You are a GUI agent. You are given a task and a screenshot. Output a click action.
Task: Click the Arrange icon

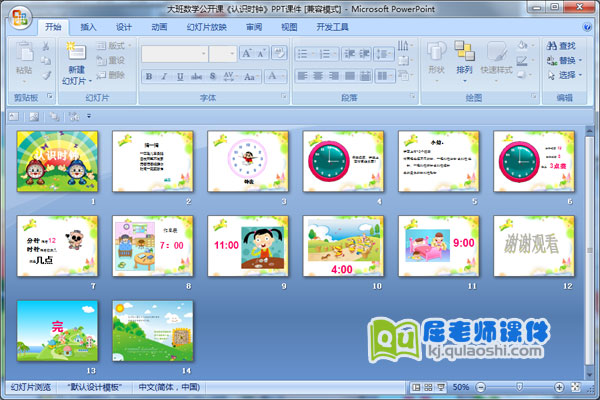(x=464, y=51)
